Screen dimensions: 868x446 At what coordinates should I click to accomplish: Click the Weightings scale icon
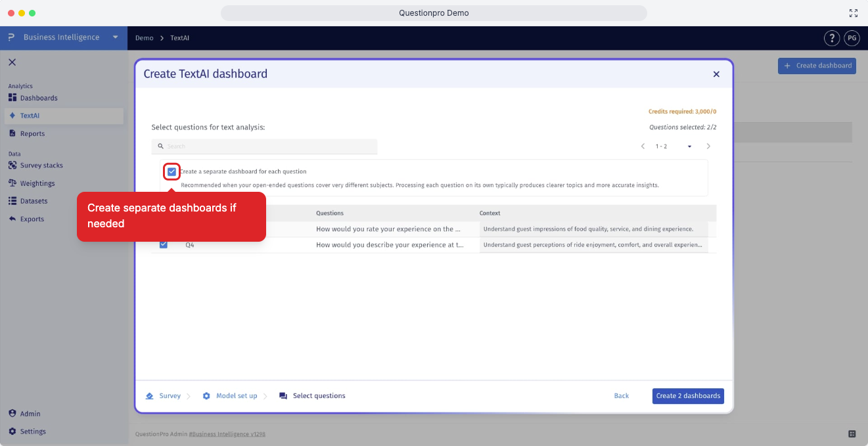[12, 183]
